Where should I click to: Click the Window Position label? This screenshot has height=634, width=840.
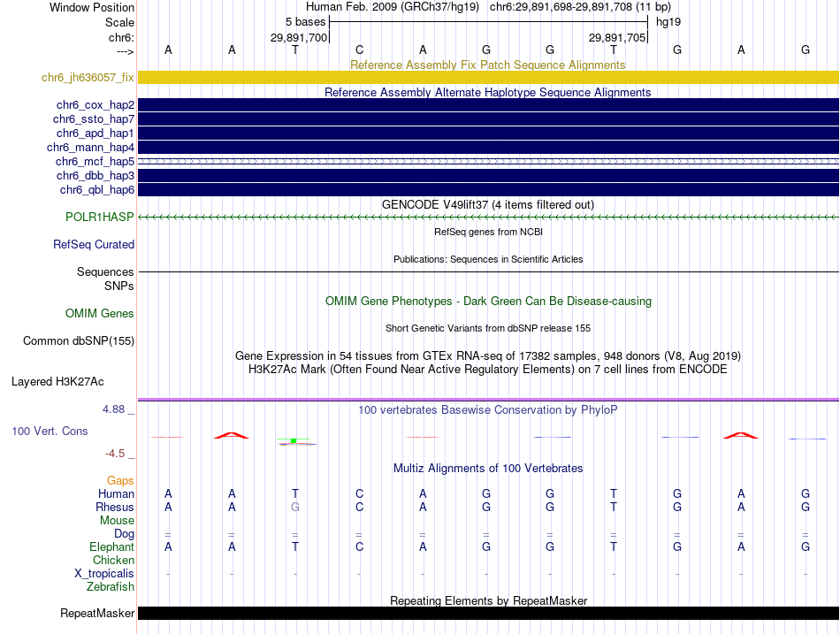point(92,7)
